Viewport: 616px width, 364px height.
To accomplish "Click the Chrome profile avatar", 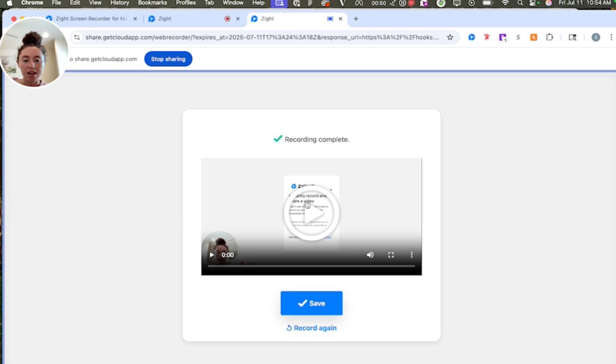I will point(595,37).
